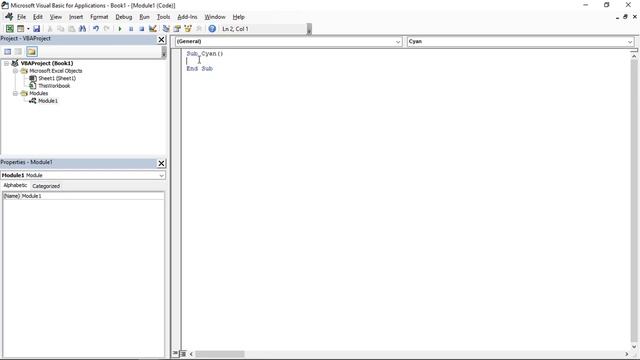Click the Cut scissors icon
Screen dimensions: 640x360
tap(50, 29)
